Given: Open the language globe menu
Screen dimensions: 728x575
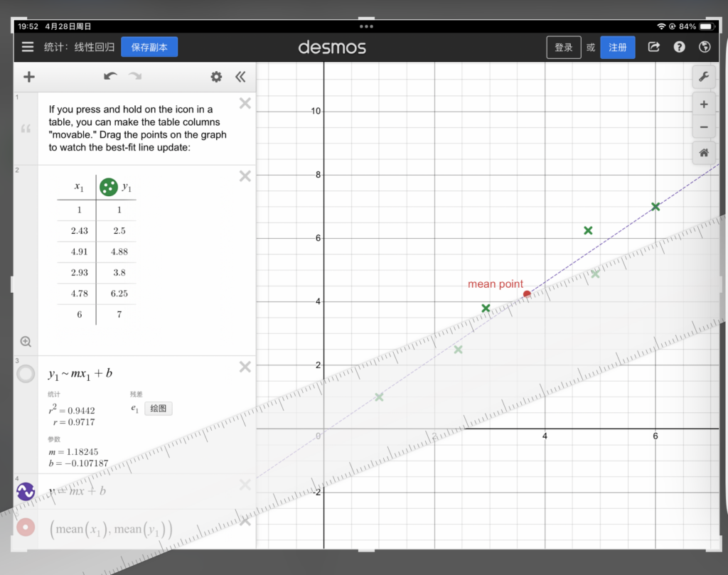Looking at the screenshot, I should pyautogui.click(x=705, y=48).
